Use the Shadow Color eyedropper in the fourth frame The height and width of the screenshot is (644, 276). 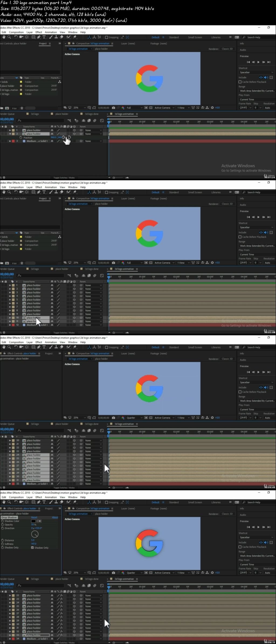[x=39, y=521]
